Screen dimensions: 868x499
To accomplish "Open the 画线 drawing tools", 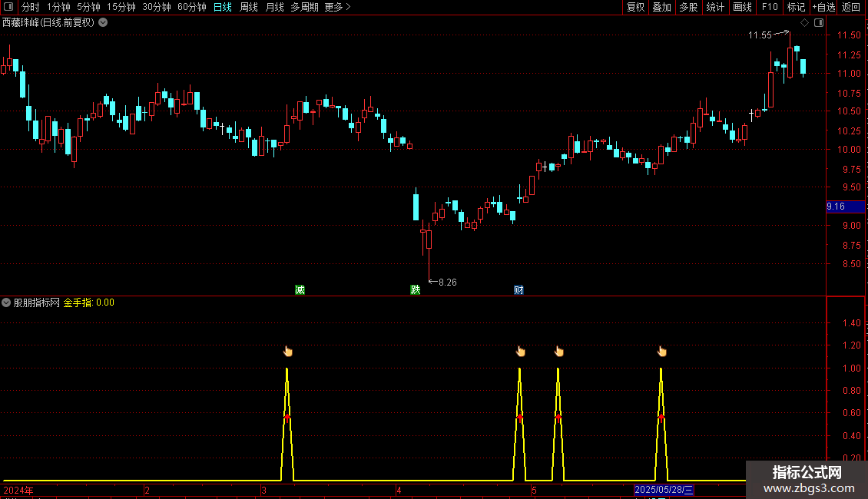I will pyautogui.click(x=742, y=7).
